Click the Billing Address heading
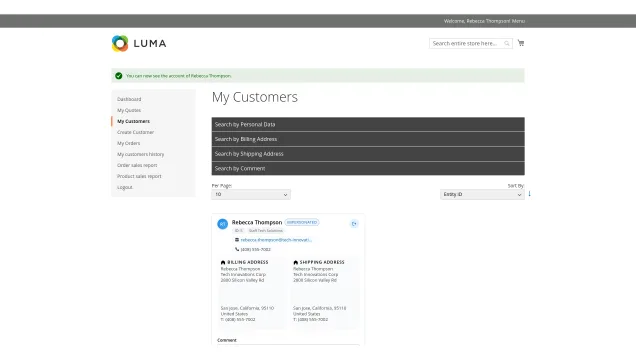Image resolution: width=640 pixels, height=360 pixels. click(248, 262)
